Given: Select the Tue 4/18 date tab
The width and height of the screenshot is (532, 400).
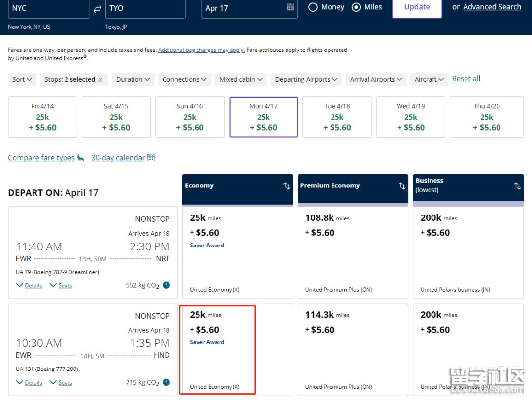Looking at the screenshot, I should 337,117.
